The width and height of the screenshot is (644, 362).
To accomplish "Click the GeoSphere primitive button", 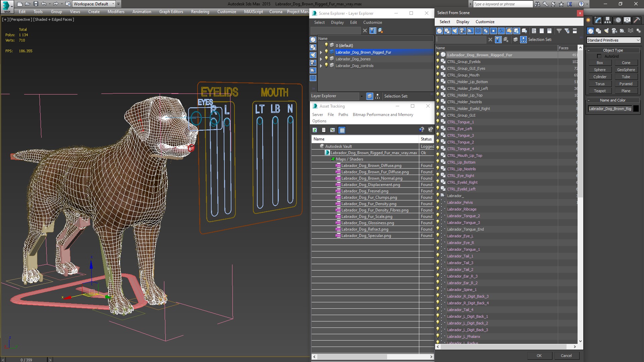I will click(626, 70).
